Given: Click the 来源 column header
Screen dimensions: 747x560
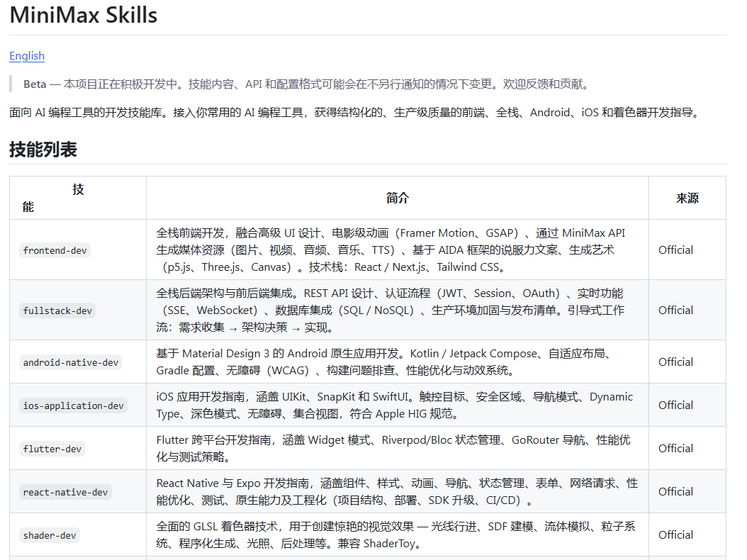Looking at the screenshot, I should pos(687,198).
